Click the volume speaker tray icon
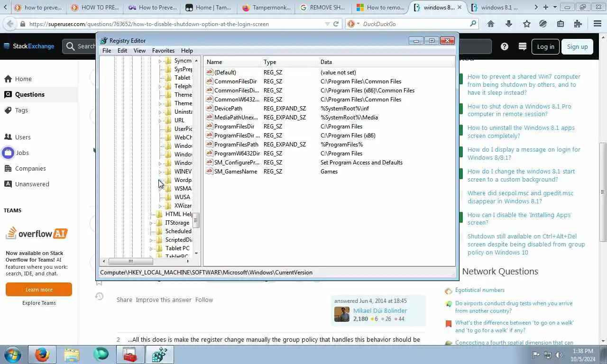This screenshot has height=364, width=607. pos(560,355)
